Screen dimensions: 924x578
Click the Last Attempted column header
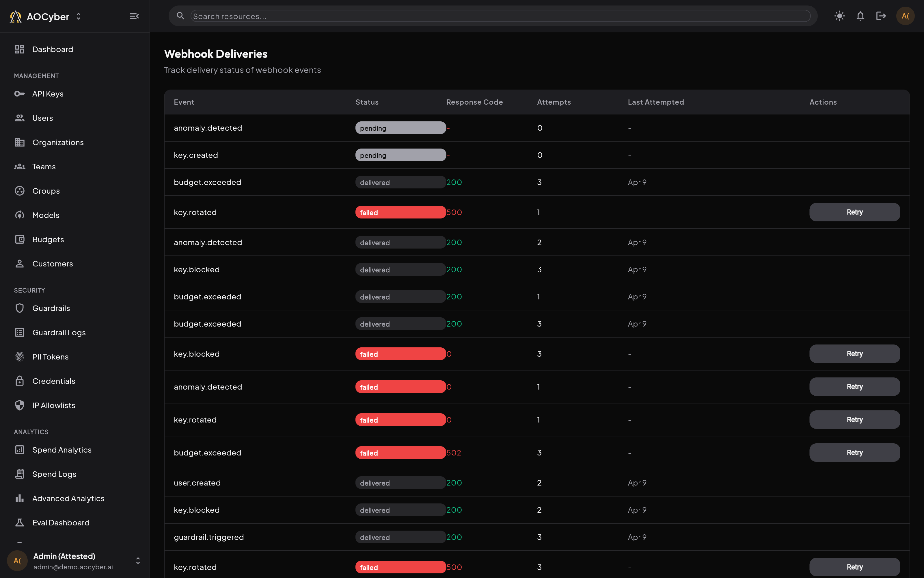(656, 102)
